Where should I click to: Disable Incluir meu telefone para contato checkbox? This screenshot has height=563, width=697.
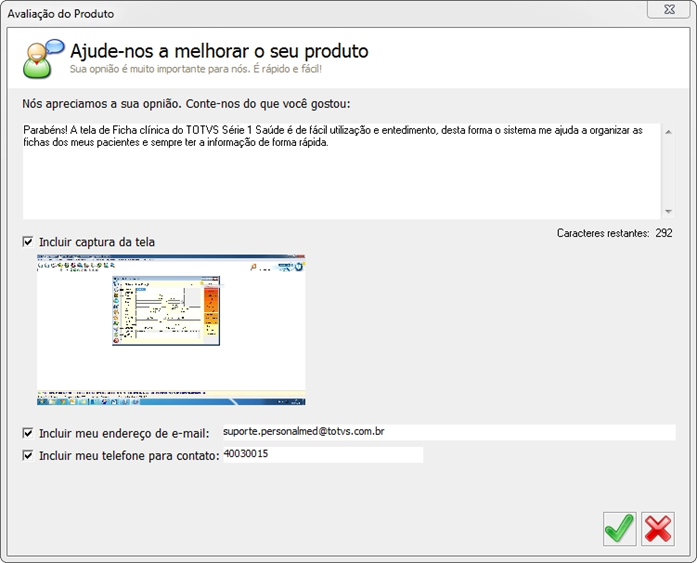28,455
